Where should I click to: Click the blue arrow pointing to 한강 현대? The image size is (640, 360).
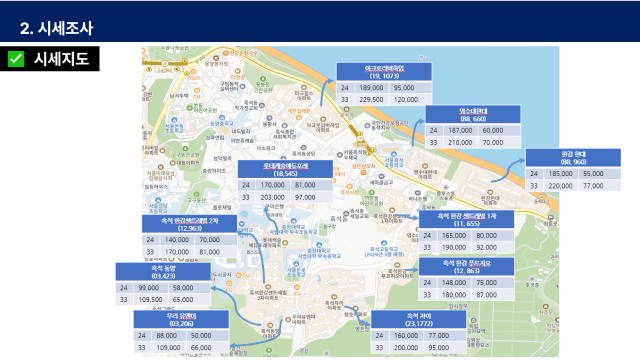click(507, 170)
